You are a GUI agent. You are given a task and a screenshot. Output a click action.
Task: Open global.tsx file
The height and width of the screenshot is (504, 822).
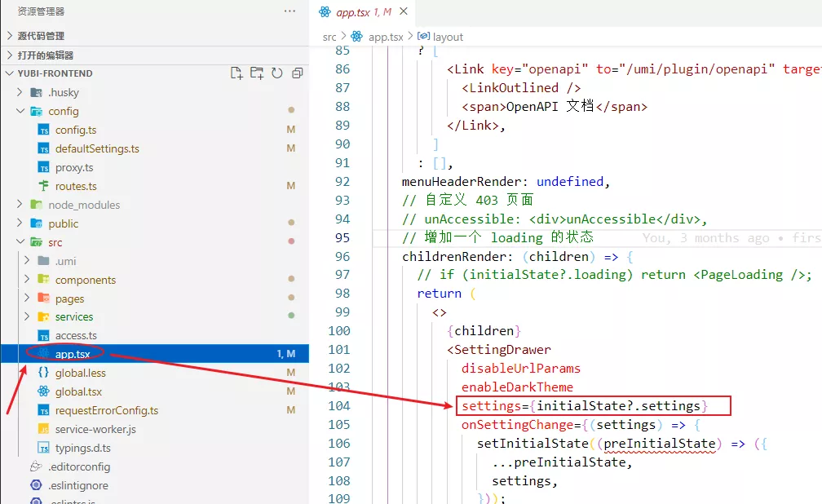coord(78,391)
